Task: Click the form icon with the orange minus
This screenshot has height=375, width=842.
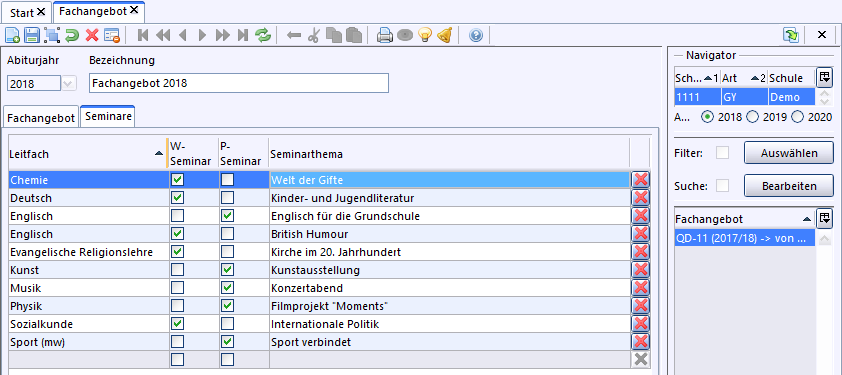Action: (112, 35)
